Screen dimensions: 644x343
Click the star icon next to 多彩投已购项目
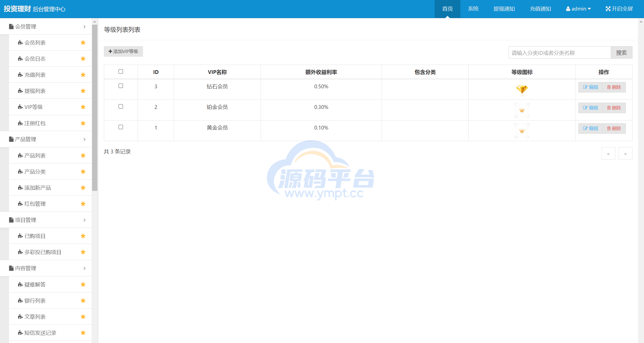coord(83,252)
